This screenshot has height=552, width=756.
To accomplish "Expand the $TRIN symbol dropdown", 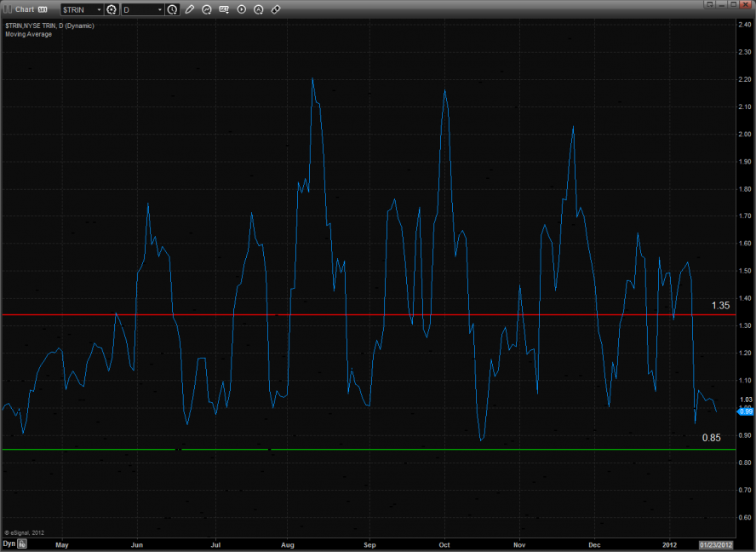I will point(99,9).
